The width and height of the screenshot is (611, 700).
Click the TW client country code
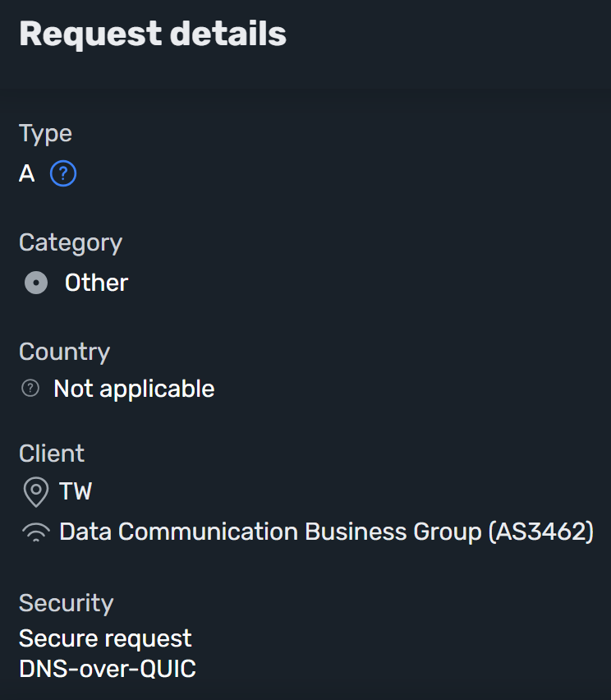click(74, 491)
